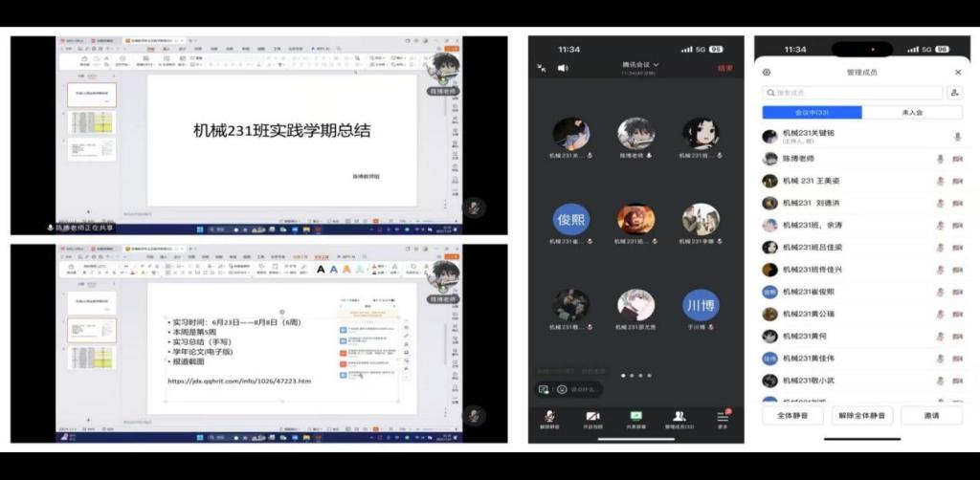This screenshot has height=480, width=980.
Task: Tap the speaker audio icon
Action: point(563,68)
